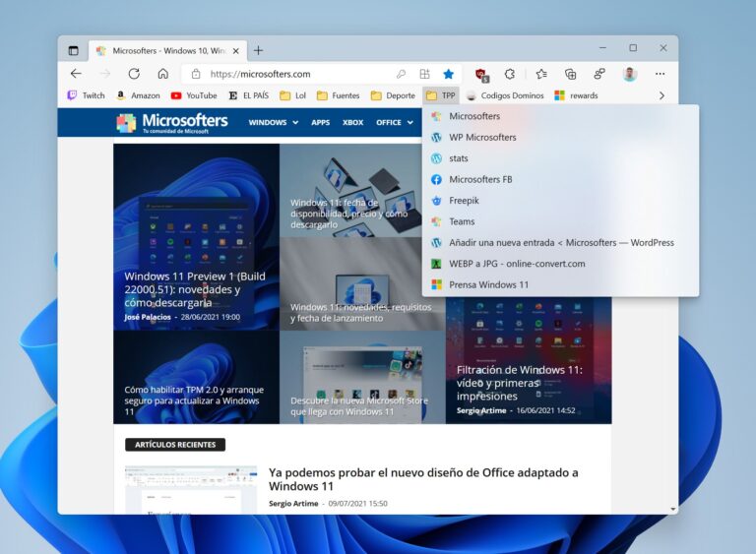Open the Collections icon
The width and height of the screenshot is (756, 554).
(570, 74)
